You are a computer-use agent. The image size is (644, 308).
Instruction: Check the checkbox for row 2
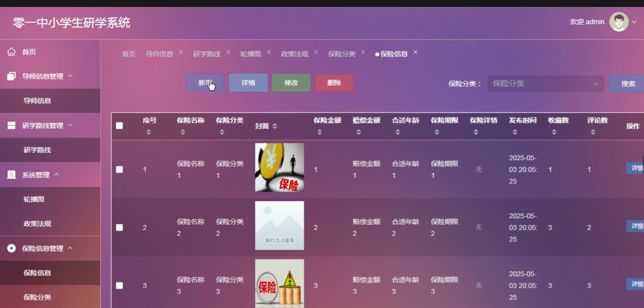[x=119, y=227]
